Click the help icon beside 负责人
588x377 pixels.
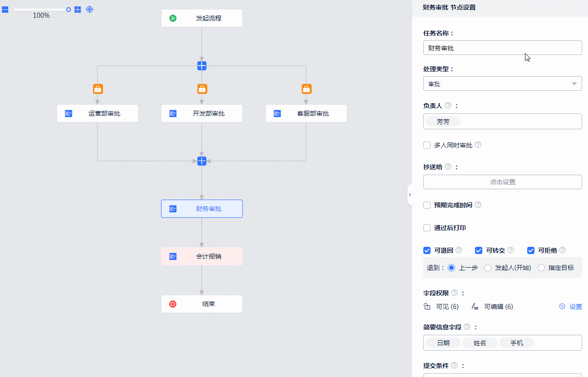[x=448, y=105]
